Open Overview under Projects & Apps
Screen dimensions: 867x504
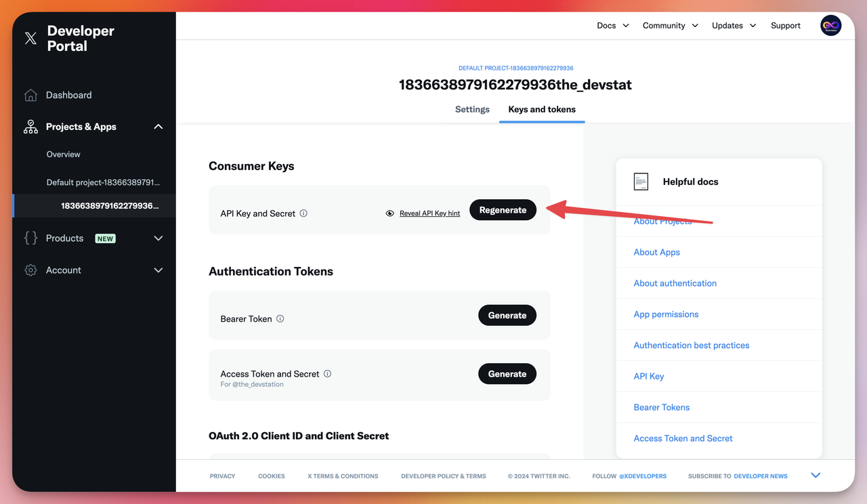coord(63,154)
